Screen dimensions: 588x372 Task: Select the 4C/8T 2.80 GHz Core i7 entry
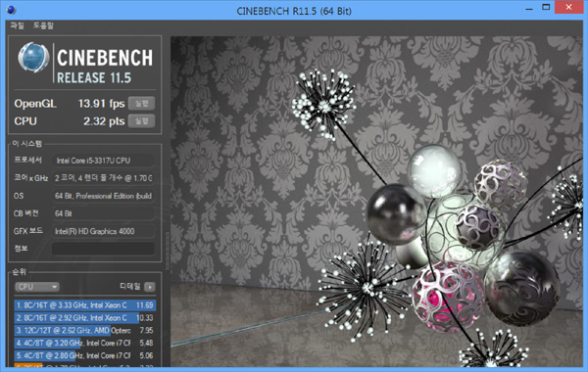[84, 355]
